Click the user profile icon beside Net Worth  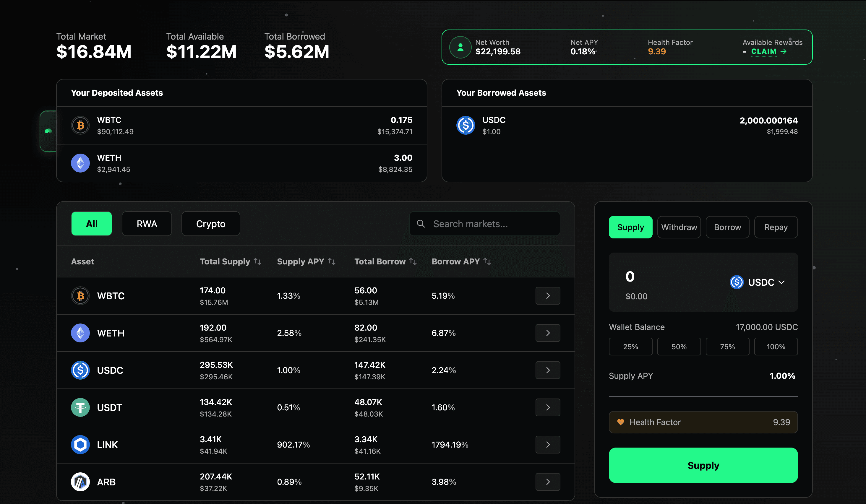460,47
